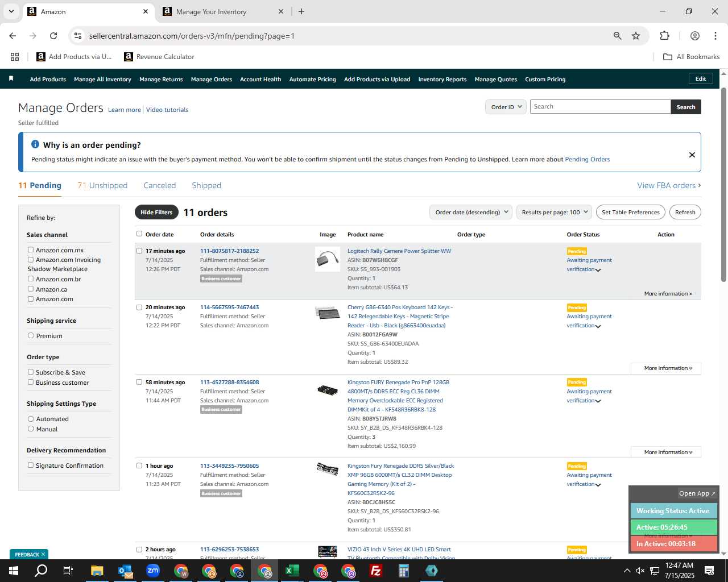
Task: Select Manual shipping settings type
Action: tap(31, 429)
